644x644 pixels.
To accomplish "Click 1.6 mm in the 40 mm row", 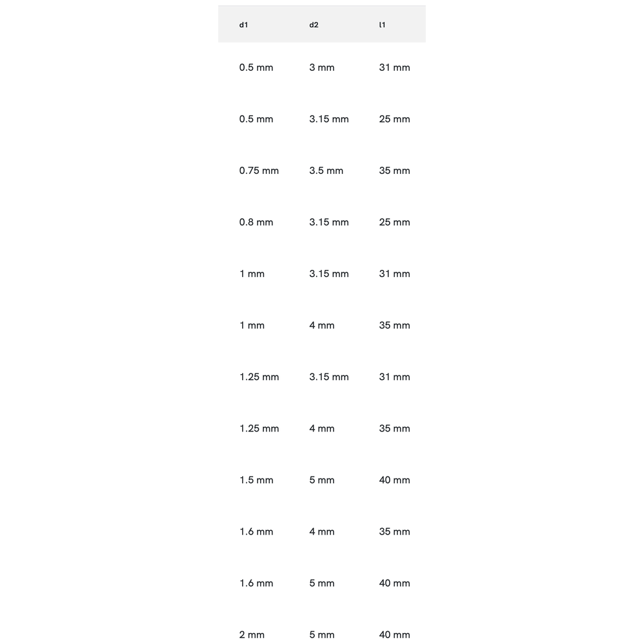I will [256, 583].
